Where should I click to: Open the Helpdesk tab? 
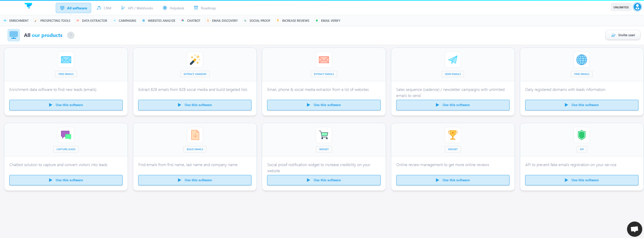pyautogui.click(x=173, y=8)
